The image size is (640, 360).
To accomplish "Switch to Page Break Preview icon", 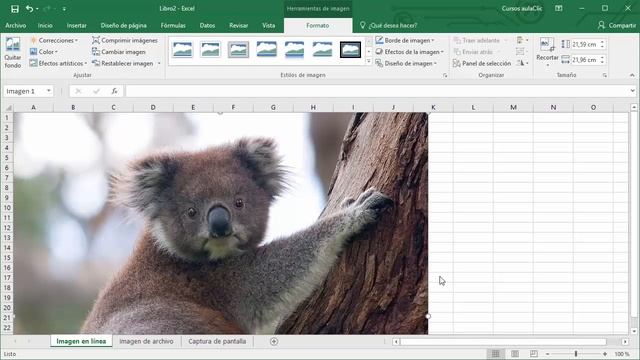I will (x=533, y=354).
